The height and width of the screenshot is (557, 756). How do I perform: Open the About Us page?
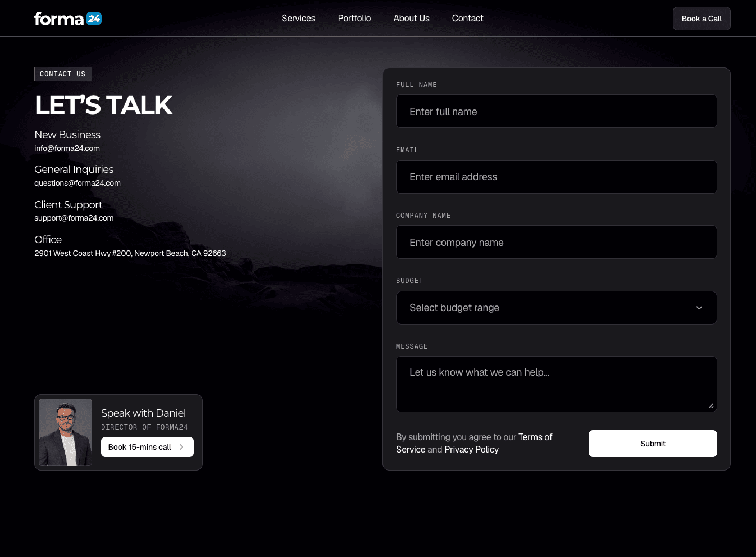[412, 19]
